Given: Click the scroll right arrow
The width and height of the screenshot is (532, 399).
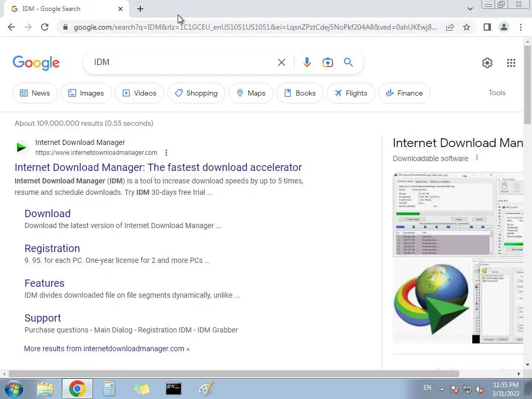Looking at the screenshot, I should 519,374.
